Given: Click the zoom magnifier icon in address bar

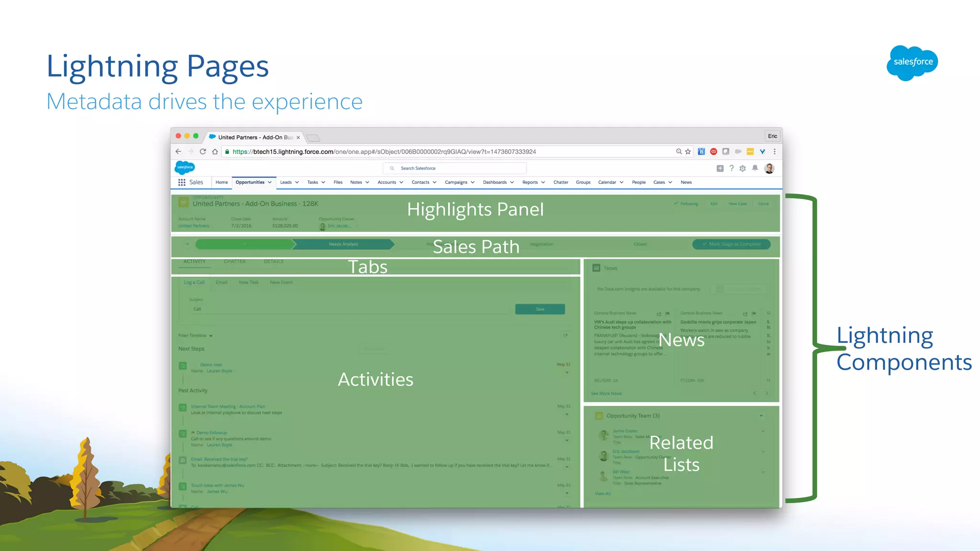Looking at the screenshot, I should pos(679,152).
